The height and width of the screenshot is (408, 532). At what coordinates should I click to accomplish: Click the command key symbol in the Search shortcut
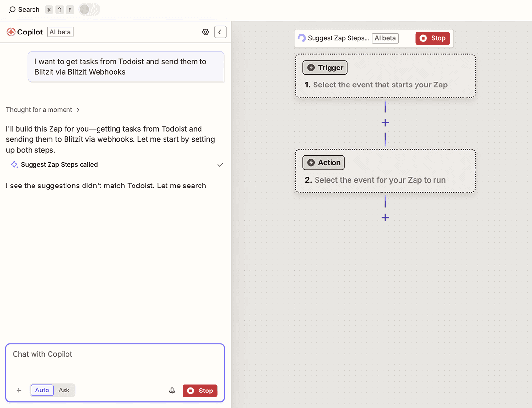click(x=49, y=10)
